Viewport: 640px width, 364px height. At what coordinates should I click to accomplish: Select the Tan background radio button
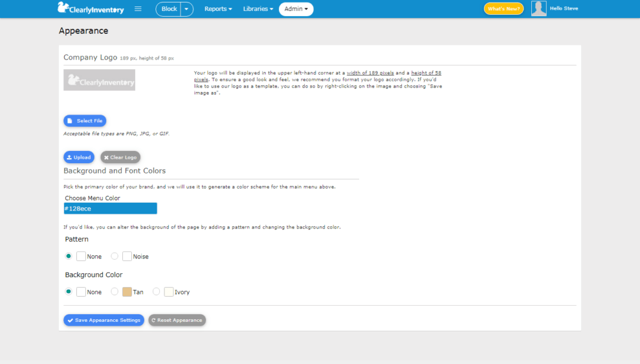[115, 291]
